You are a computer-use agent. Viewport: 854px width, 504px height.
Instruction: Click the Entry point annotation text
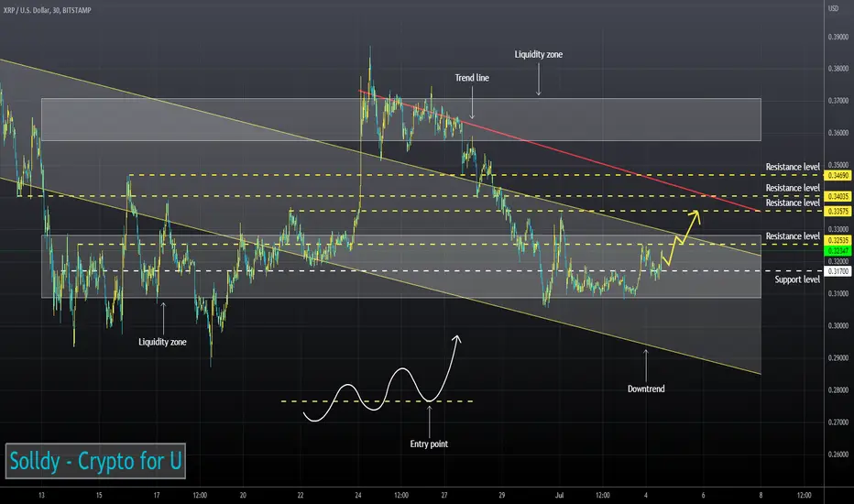click(429, 444)
